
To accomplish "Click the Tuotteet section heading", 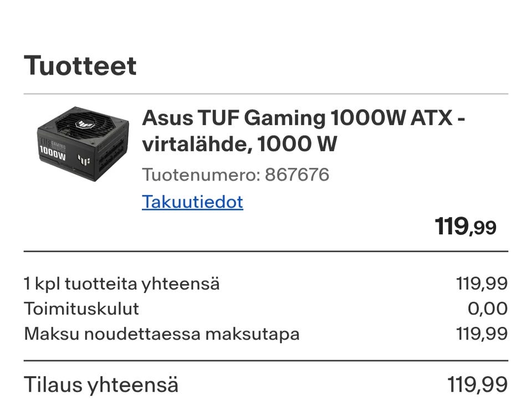I will click(x=80, y=66).
